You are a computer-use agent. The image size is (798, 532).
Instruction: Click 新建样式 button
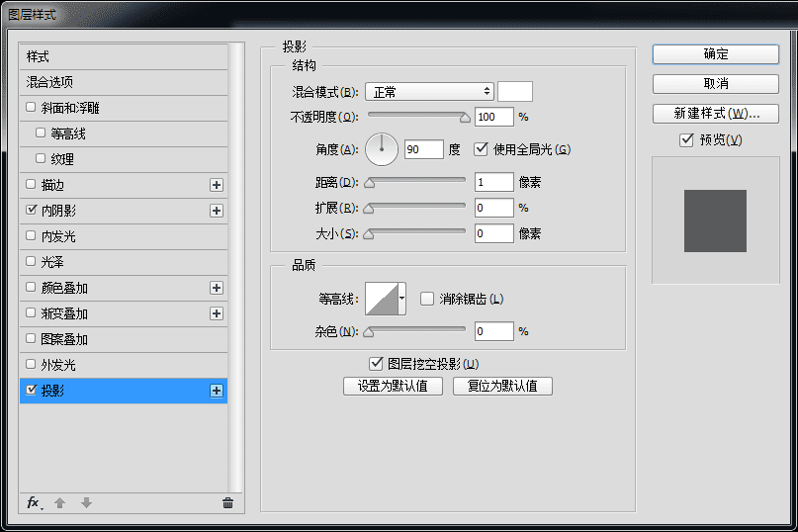(x=716, y=114)
